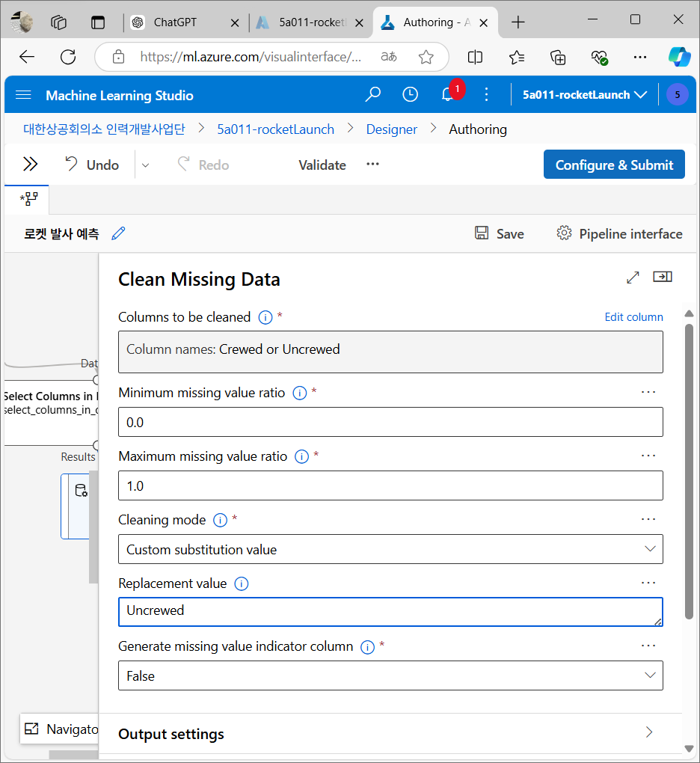This screenshot has height=763, width=700.
Task: Open toolbar more options ellipsis
Action: [372, 164]
